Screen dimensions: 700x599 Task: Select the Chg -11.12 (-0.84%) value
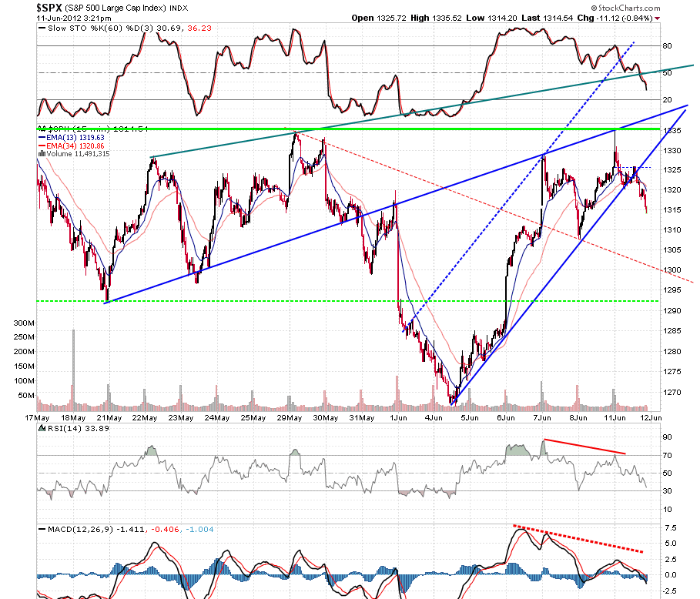(x=615, y=18)
